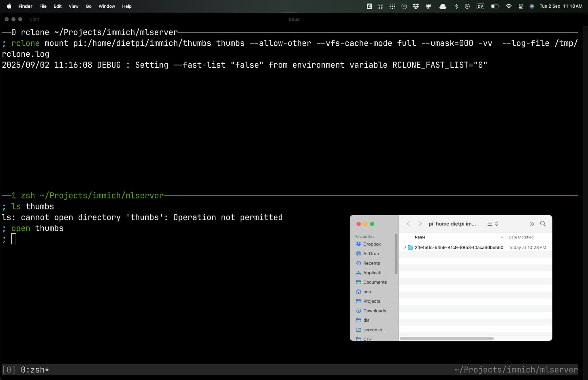Select folder 2f94effc-5459-41c9-8853-f0aca60be550
This screenshot has width=588, height=380.
click(x=459, y=247)
